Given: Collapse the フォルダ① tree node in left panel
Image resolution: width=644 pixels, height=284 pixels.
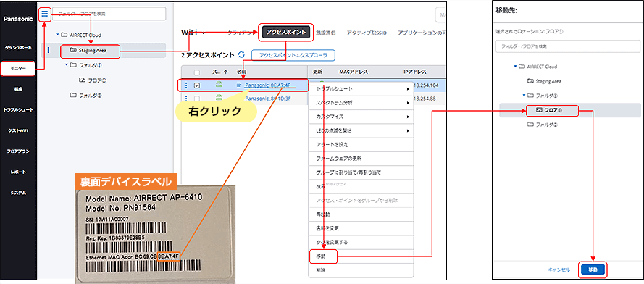Looking at the screenshot, I should point(67,65).
